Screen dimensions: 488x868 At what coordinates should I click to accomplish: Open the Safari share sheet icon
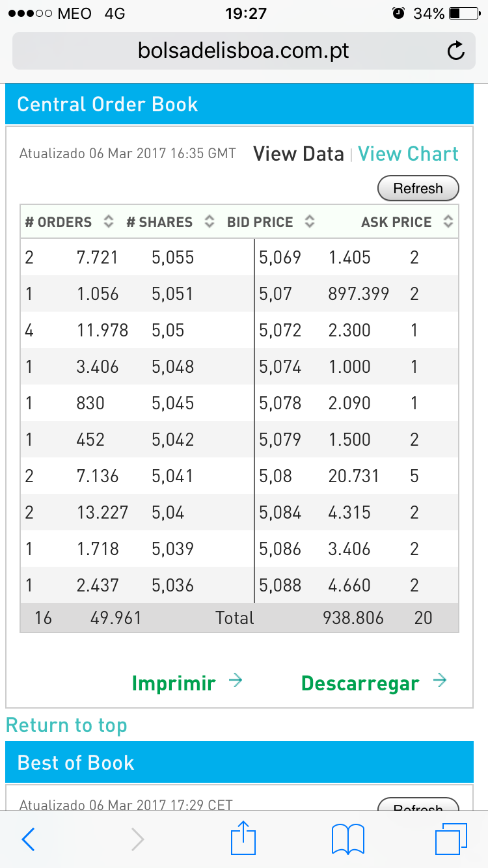pos(244,838)
